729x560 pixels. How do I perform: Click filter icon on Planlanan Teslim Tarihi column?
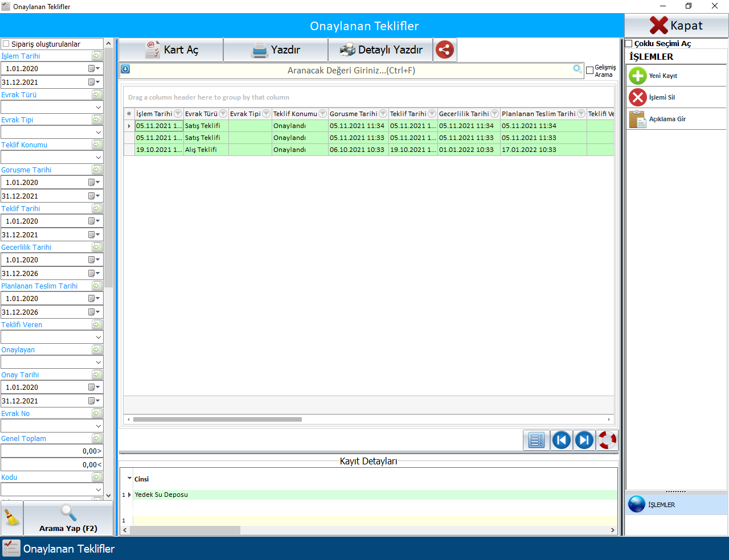click(x=581, y=114)
